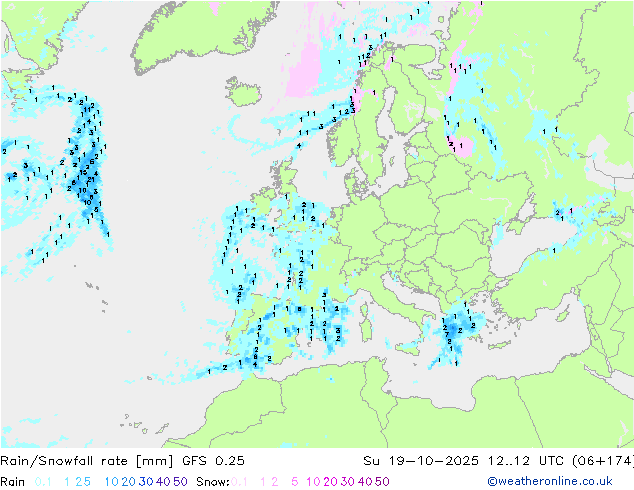634x490 pixels.
Task: Select the snow legend 10 value
Action: pos(313,482)
